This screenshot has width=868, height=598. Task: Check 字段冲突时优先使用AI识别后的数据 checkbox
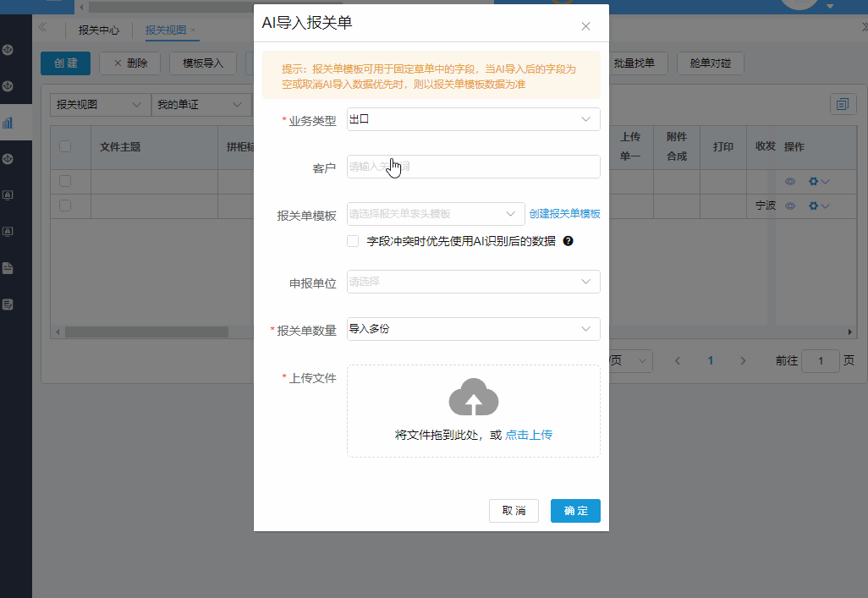point(353,241)
